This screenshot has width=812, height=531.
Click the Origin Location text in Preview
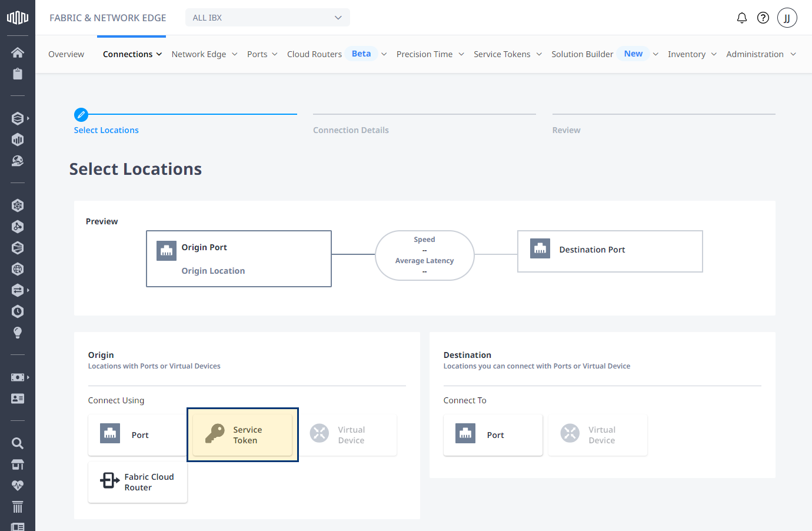[x=213, y=271]
